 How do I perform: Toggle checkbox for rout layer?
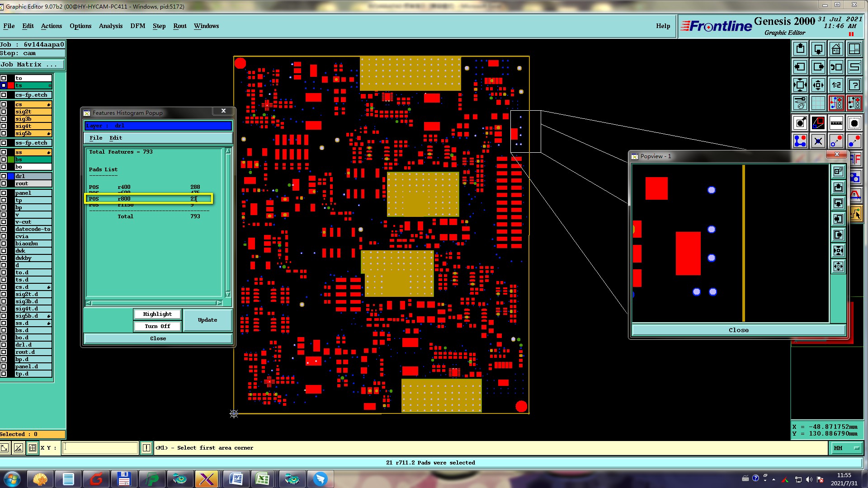coord(4,183)
